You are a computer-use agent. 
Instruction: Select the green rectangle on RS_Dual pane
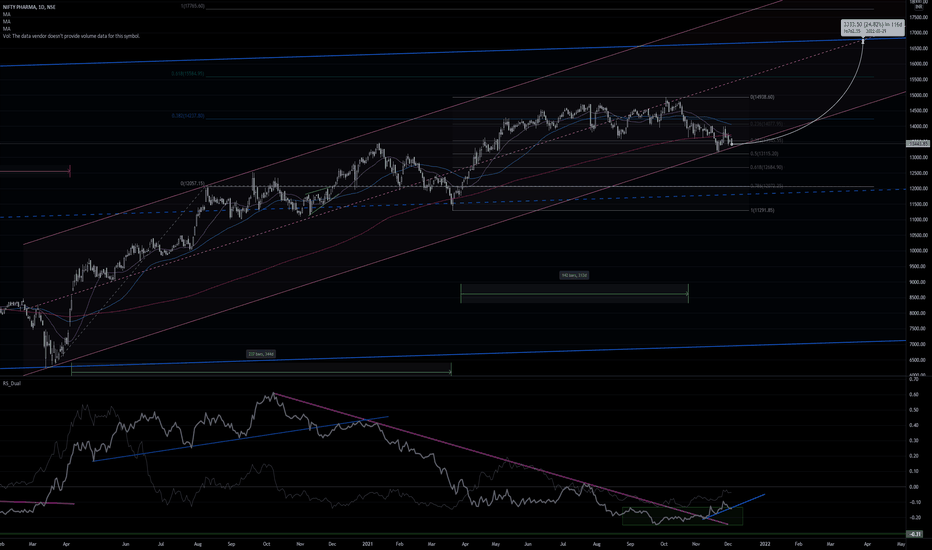[x=682, y=516]
